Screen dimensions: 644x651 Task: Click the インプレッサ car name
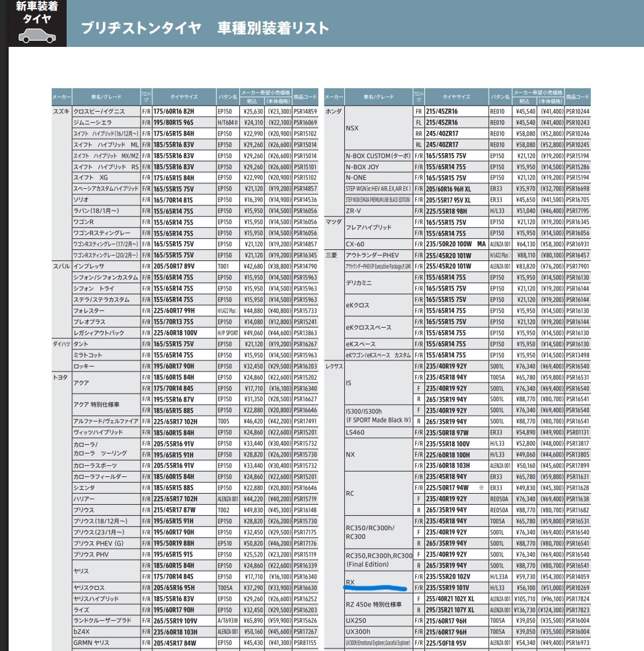click(x=89, y=266)
